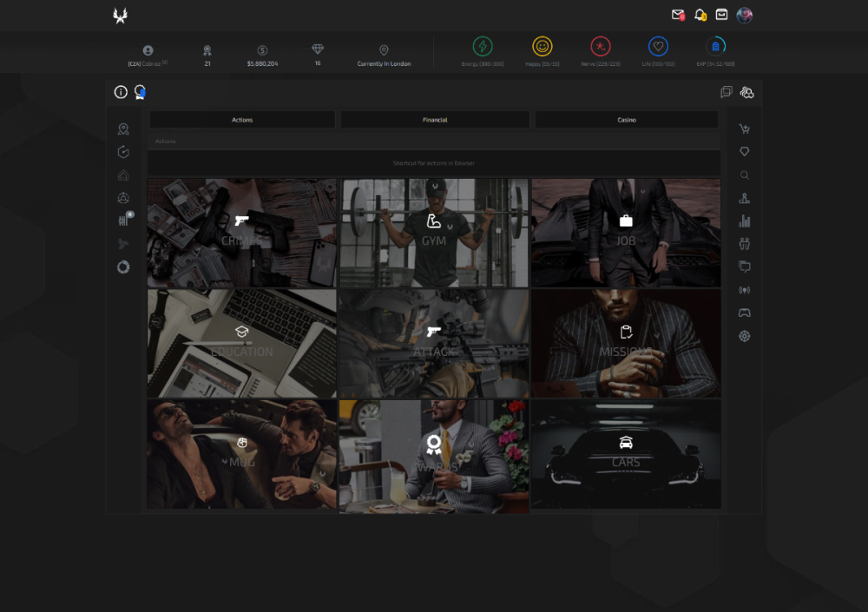Click the green Energy indicator
The width and height of the screenshot is (868, 612).
pyautogui.click(x=483, y=47)
